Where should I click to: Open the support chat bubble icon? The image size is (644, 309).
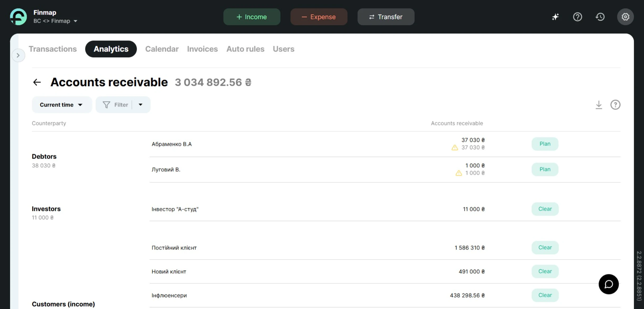point(609,284)
